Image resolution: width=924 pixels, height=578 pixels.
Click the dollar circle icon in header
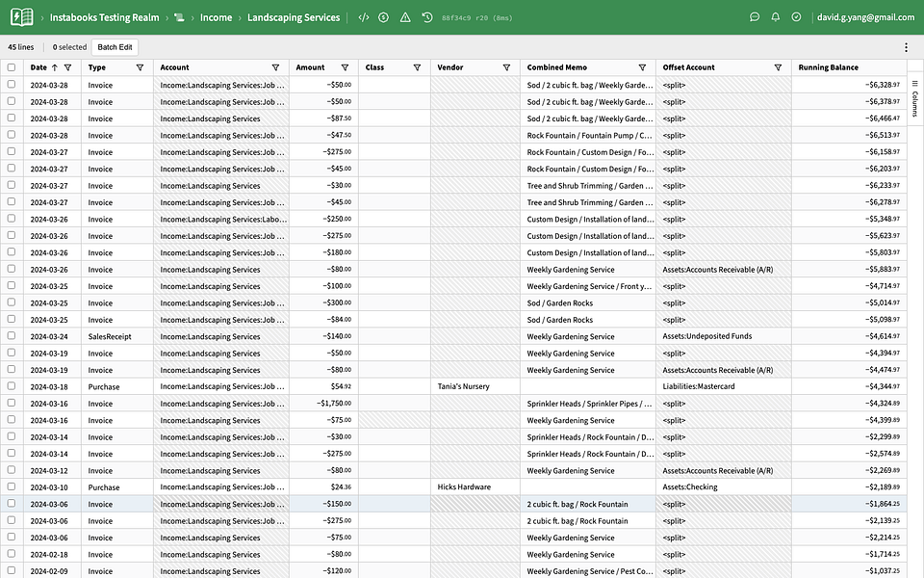[x=384, y=17]
